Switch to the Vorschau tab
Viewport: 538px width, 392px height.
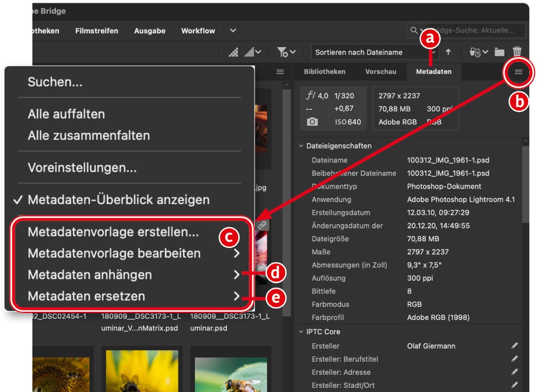click(x=380, y=72)
